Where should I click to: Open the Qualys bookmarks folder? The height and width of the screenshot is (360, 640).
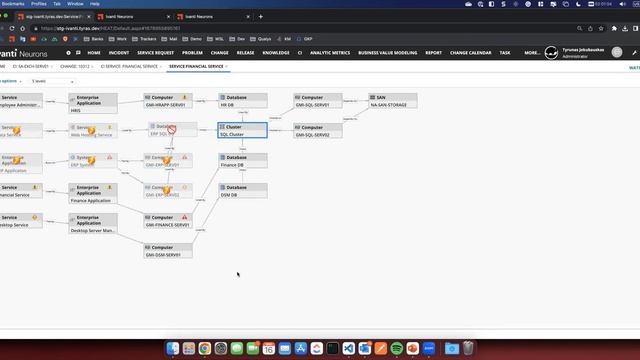tap(260, 39)
